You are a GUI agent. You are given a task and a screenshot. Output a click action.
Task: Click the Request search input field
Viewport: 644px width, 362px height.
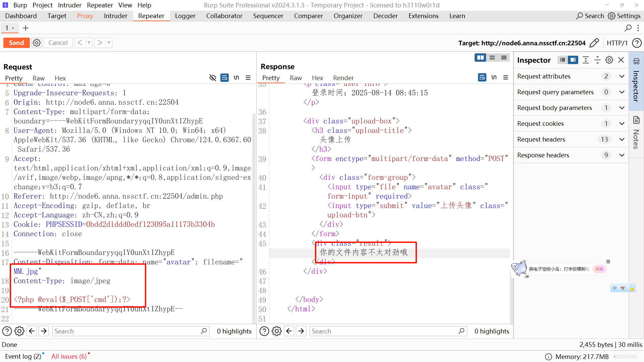click(131, 331)
